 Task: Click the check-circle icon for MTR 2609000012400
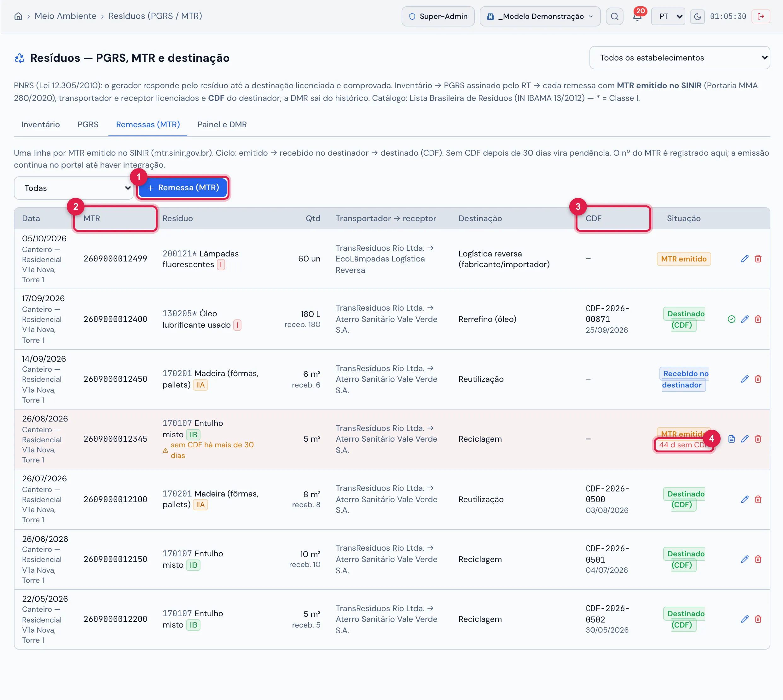click(x=731, y=319)
